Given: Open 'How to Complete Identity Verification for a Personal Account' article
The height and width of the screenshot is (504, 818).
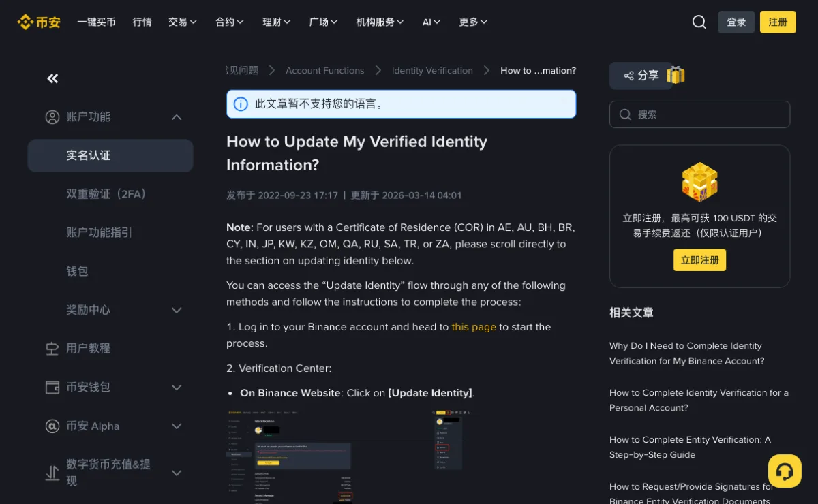Looking at the screenshot, I should click(699, 400).
